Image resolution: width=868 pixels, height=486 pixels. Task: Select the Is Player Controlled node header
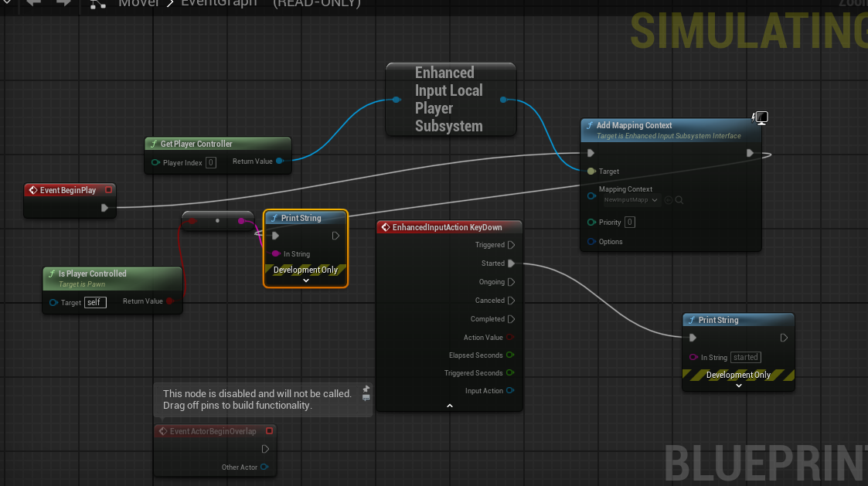click(x=93, y=274)
